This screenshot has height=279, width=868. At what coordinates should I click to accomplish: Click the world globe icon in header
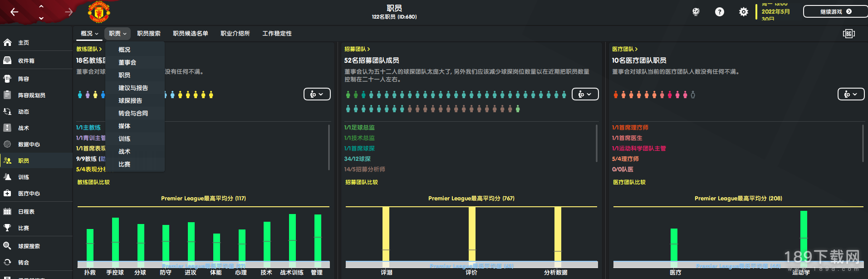(x=696, y=12)
